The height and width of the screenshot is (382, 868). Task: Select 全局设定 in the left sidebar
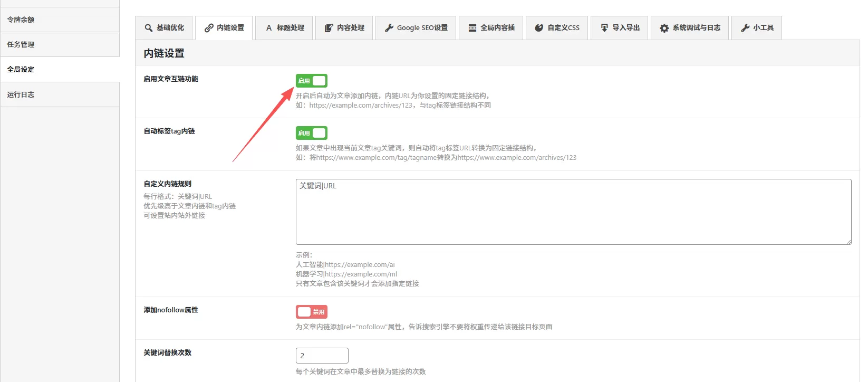(x=21, y=69)
